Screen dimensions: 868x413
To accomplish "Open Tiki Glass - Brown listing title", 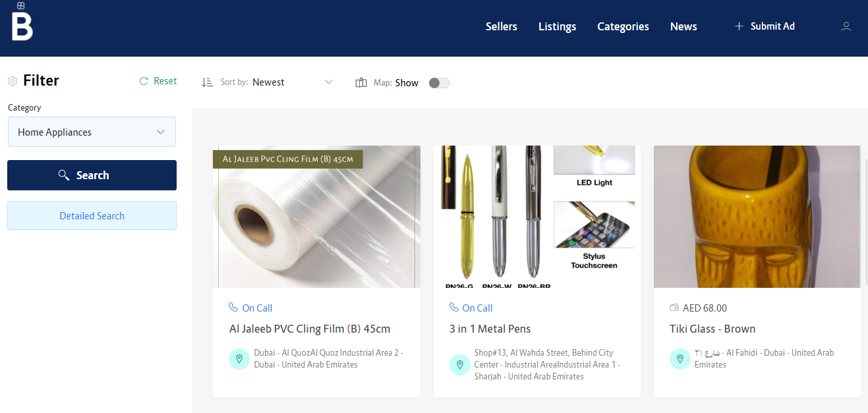I will (x=712, y=329).
